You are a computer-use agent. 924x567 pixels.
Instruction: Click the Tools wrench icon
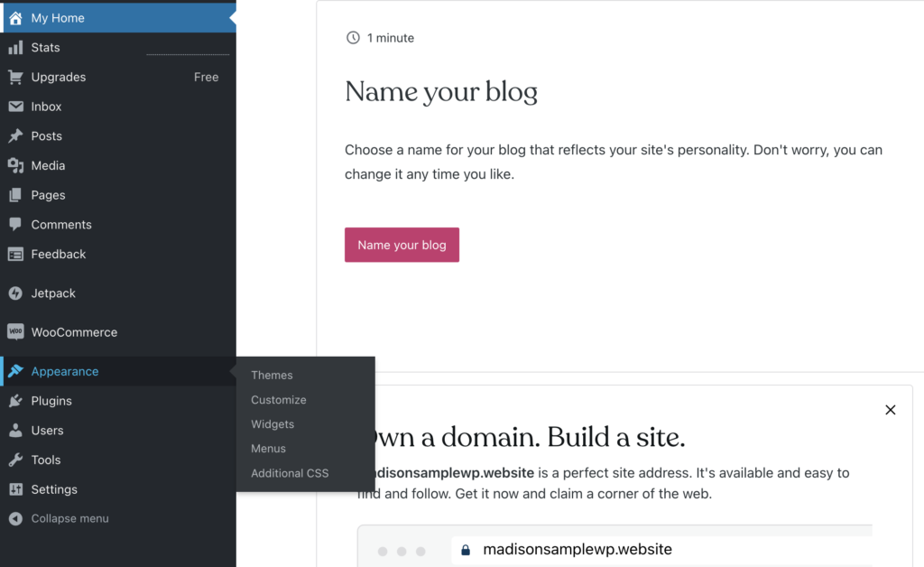tap(15, 460)
